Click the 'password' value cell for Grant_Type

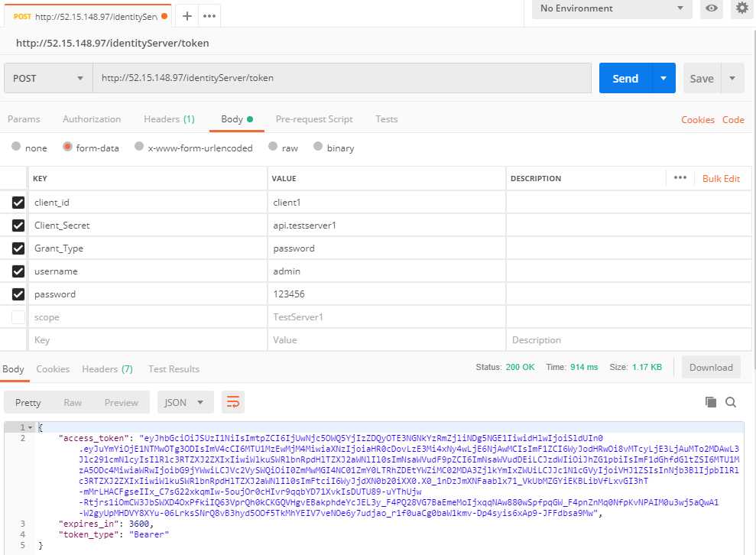click(x=386, y=248)
